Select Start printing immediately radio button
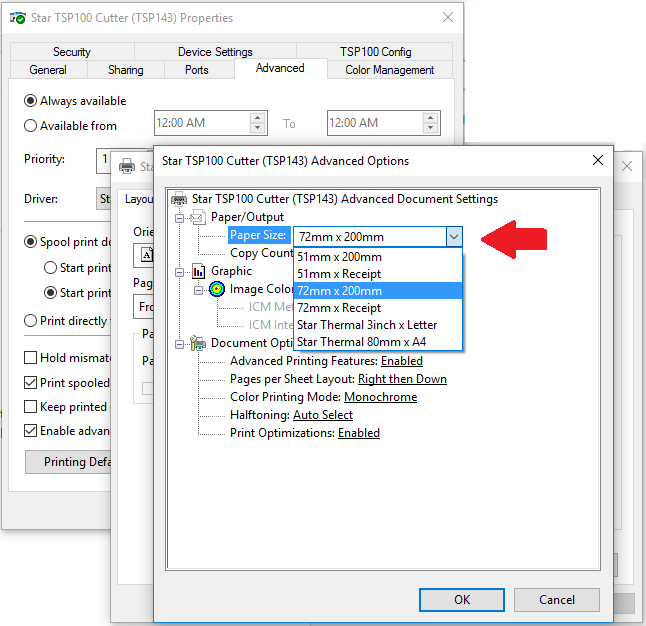Viewport: 646px width, 626px height. 50,293
